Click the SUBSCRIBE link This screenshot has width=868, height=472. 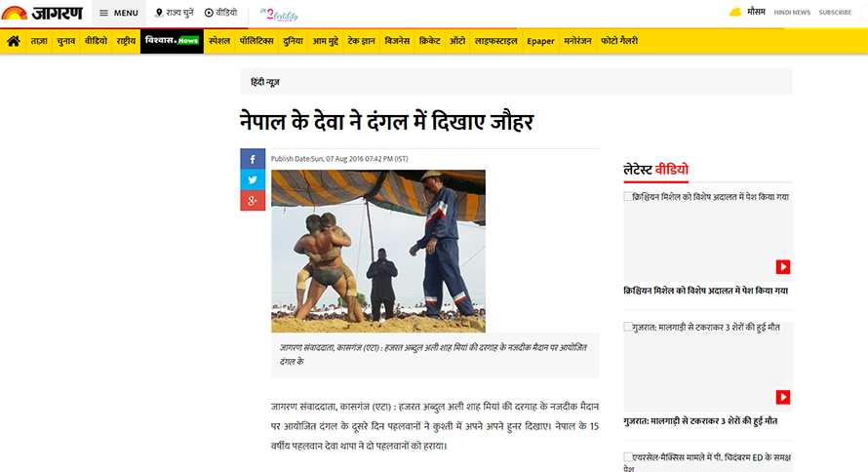coord(835,12)
